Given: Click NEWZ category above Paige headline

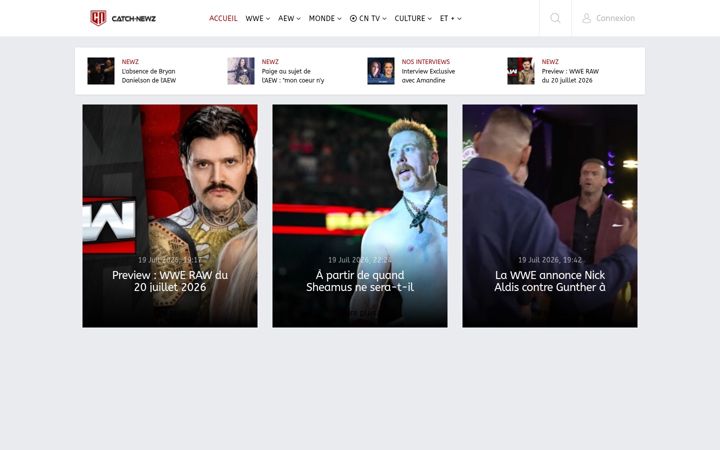Looking at the screenshot, I should coord(270,62).
